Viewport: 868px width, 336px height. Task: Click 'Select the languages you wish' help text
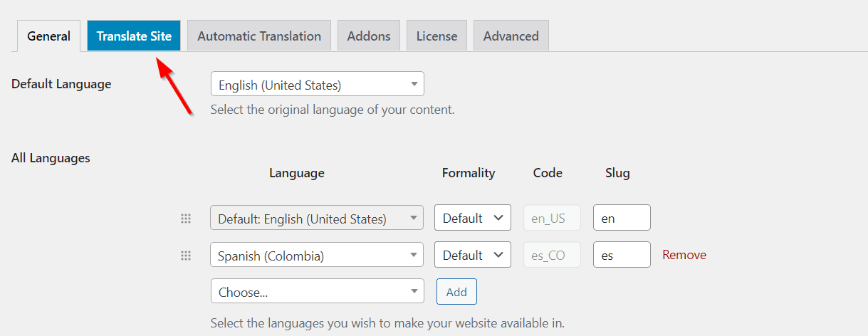387,323
